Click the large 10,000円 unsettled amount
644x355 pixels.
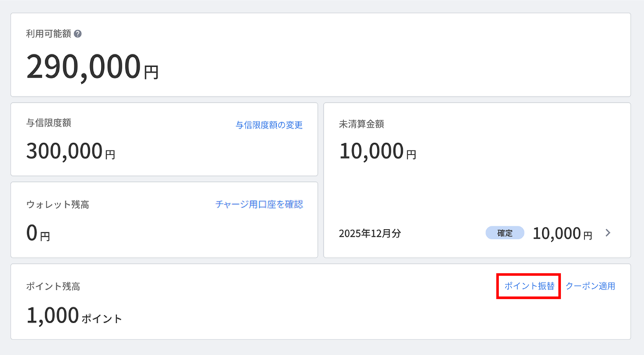[x=378, y=152]
